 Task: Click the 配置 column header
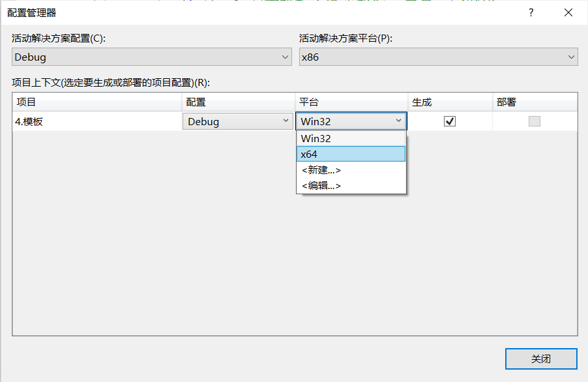click(x=238, y=102)
